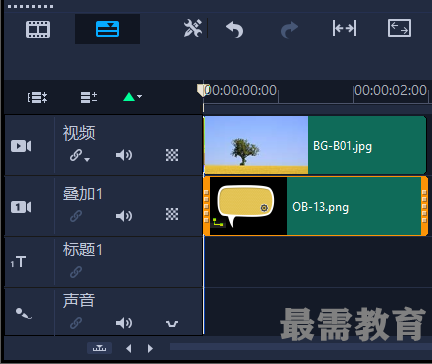Toggle ripple editing link on 叠加1 track

pos(76,216)
